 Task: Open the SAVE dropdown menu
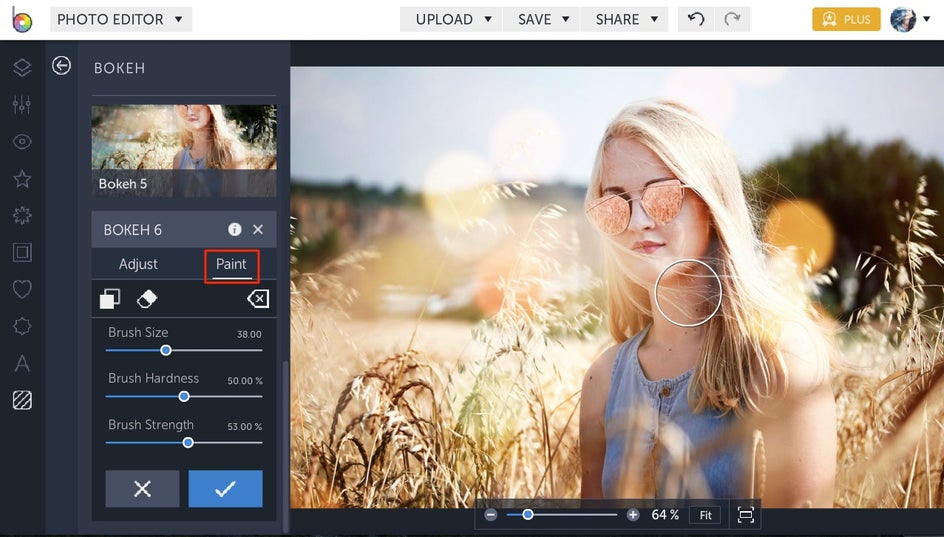[x=543, y=19]
